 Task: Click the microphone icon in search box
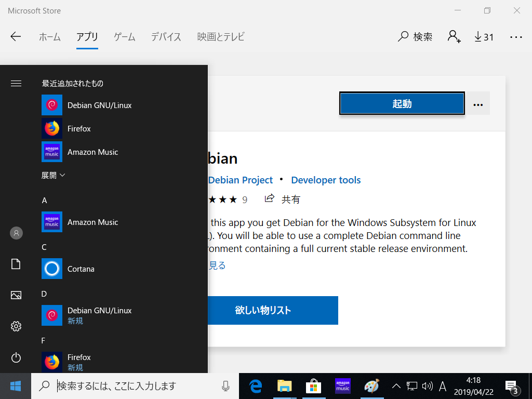click(x=225, y=386)
